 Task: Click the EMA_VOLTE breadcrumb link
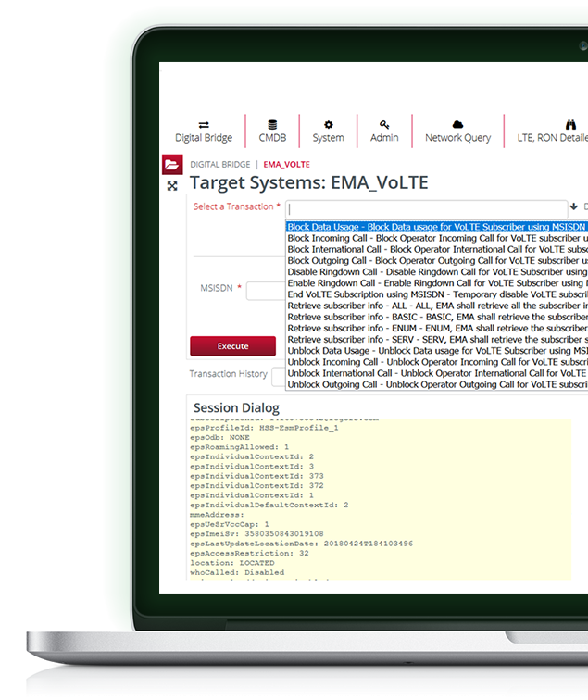point(286,164)
